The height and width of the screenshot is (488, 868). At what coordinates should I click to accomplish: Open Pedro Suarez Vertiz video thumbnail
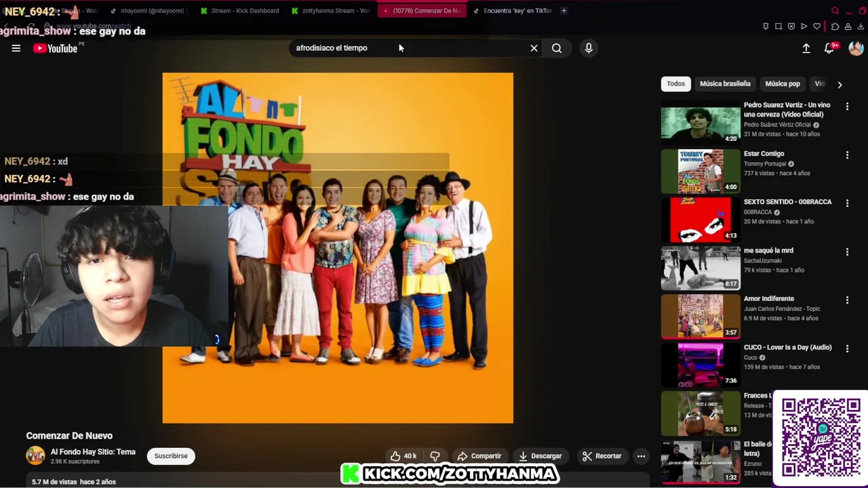point(701,122)
